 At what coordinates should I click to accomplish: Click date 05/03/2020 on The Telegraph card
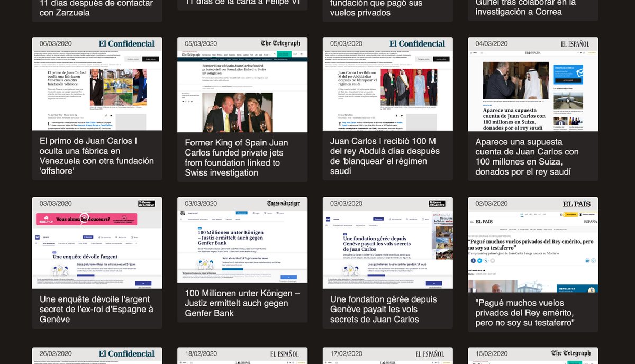[x=201, y=43]
